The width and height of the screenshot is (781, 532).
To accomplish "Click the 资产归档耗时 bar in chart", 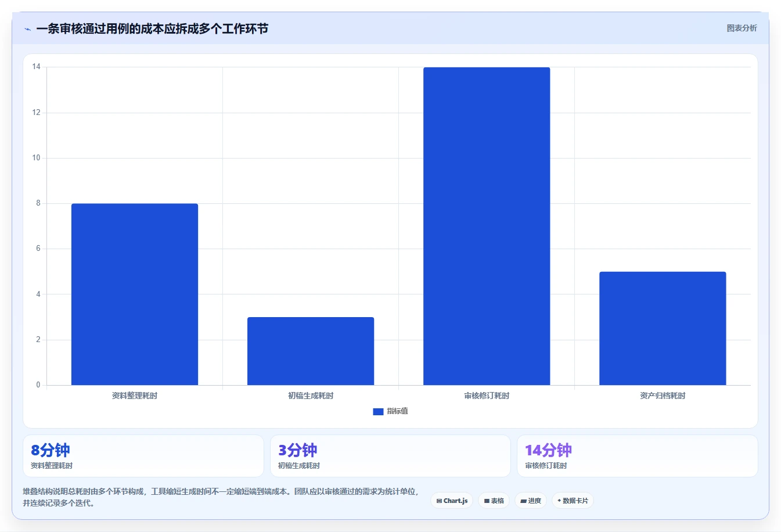I will pyautogui.click(x=663, y=328).
